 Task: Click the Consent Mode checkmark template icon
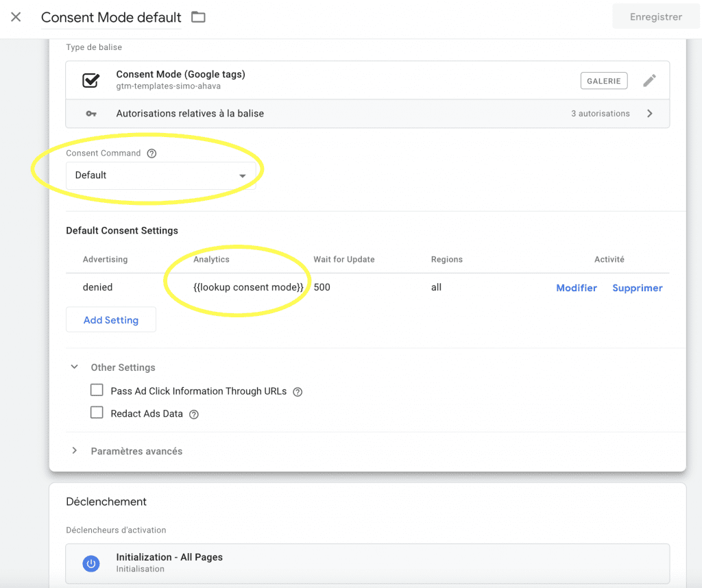coord(90,80)
